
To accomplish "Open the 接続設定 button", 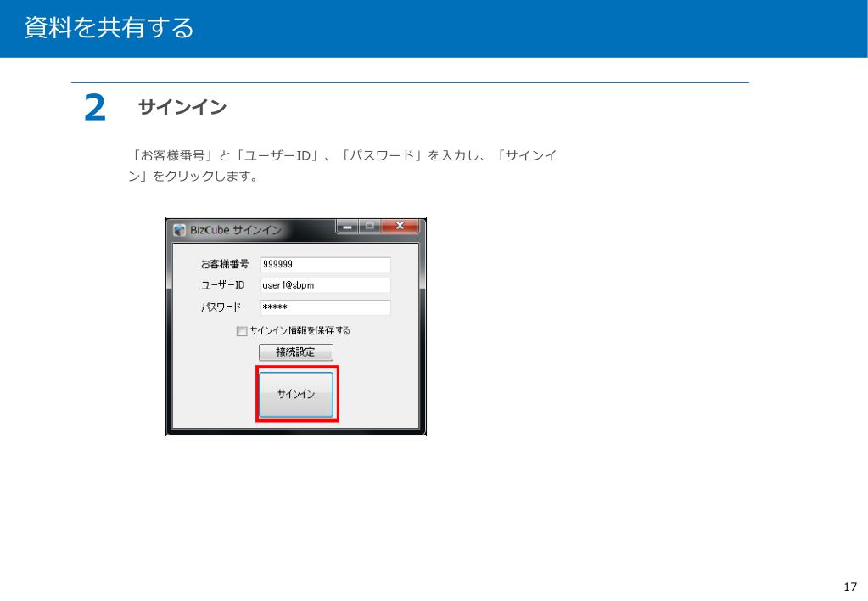I will [296, 351].
